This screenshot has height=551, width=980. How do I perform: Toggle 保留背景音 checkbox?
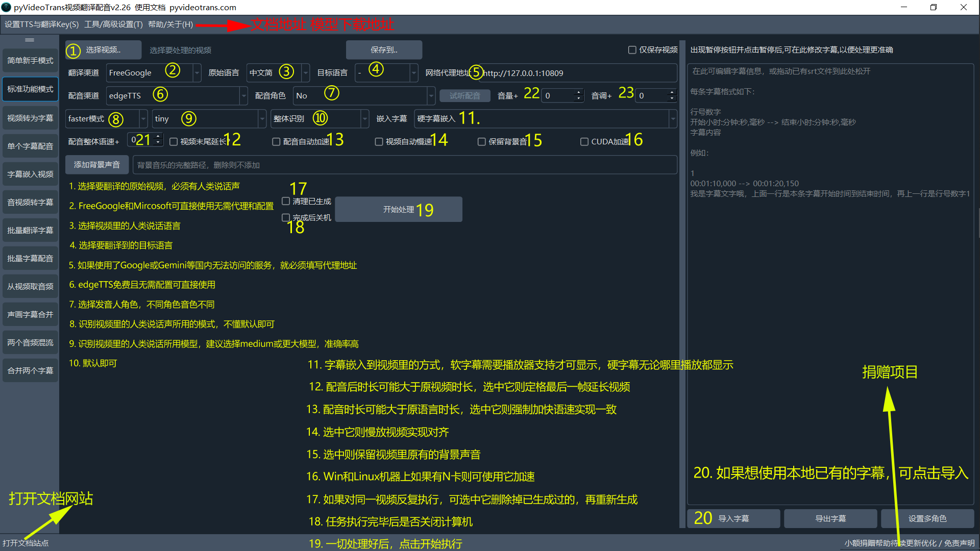[x=481, y=142]
